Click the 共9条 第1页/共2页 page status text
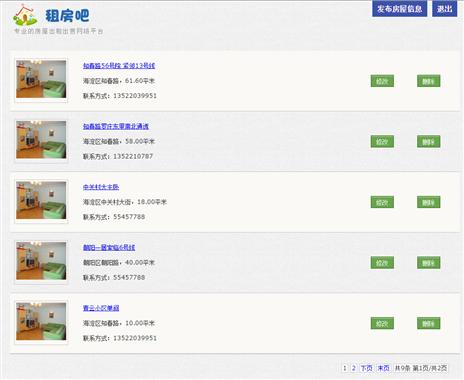This screenshot has height=380, width=464. tap(421, 368)
